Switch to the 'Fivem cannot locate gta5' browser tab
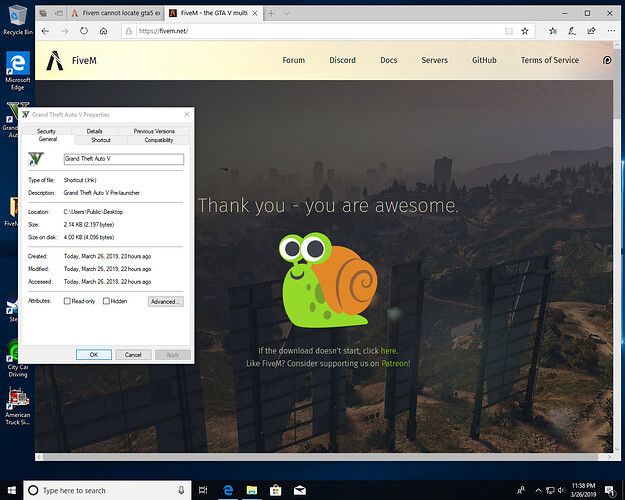 (x=116, y=14)
